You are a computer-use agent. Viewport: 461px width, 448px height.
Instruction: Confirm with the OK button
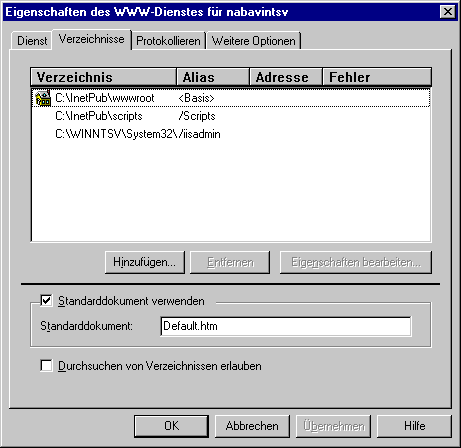[x=171, y=426]
